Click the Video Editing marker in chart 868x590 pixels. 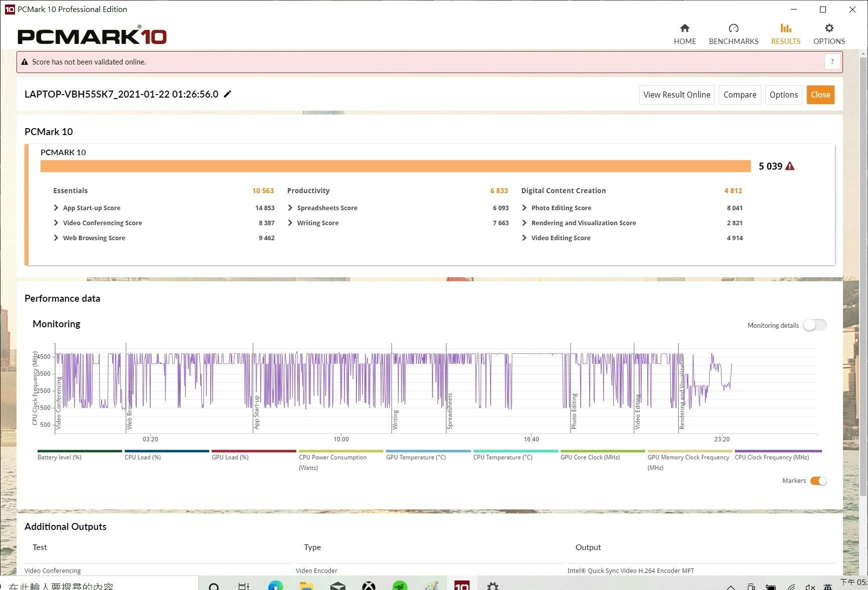(637, 412)
